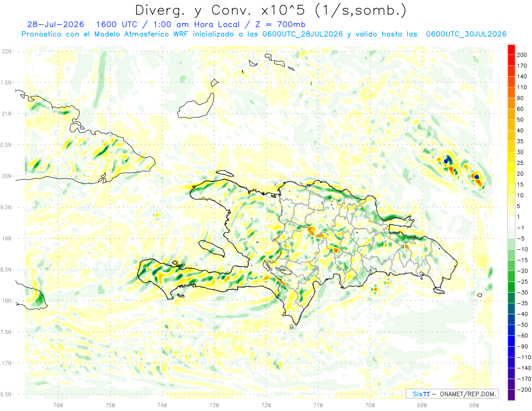Click the '76W' longitude label
The height and width of the screenshot is (411, 532).
pyautogui.click(x=58, y=405)
